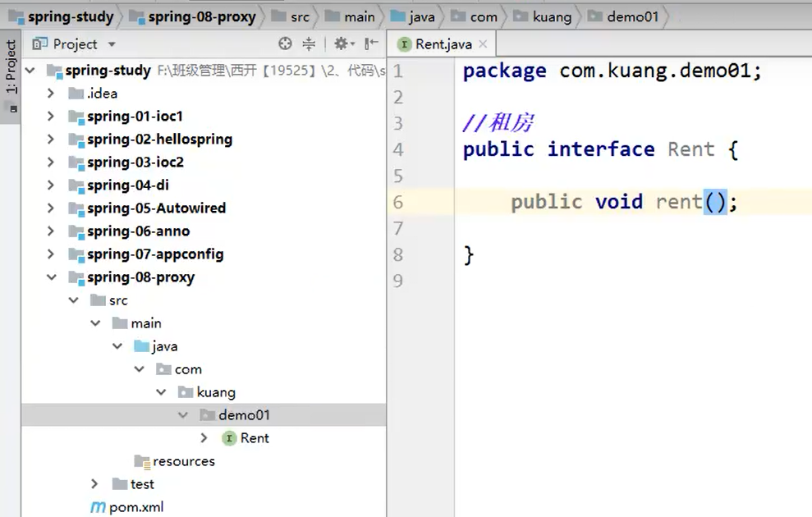Select the test folder in project tree
The image size is (812, 517).
coord(142,484)
